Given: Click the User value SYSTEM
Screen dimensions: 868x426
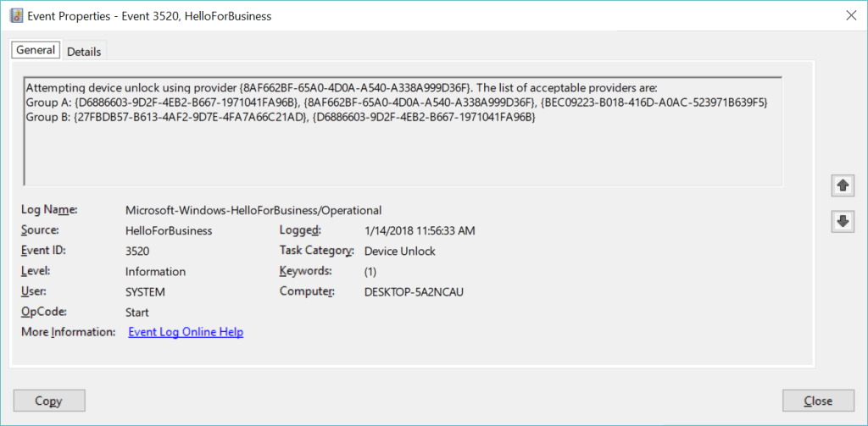Looking at the screenshot, I should coord(145,292).
